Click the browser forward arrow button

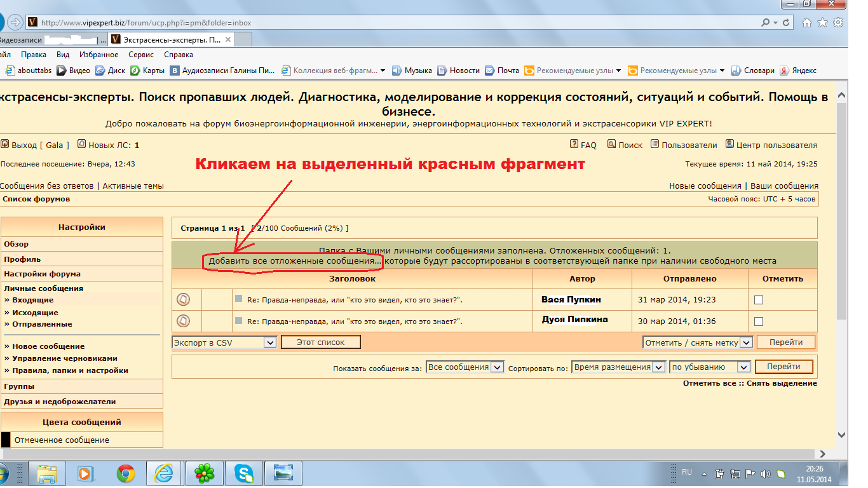(16, 22)
